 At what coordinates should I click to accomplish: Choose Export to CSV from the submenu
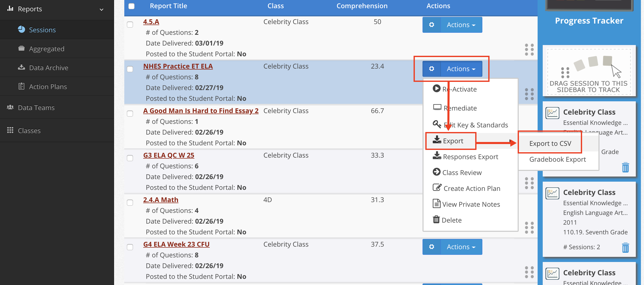click(x=550, y=144)
